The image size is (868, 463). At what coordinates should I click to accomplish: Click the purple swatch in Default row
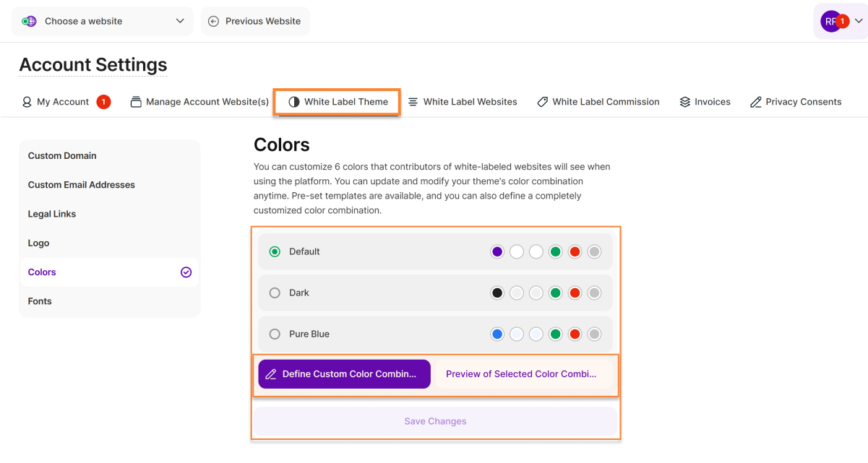497,252
